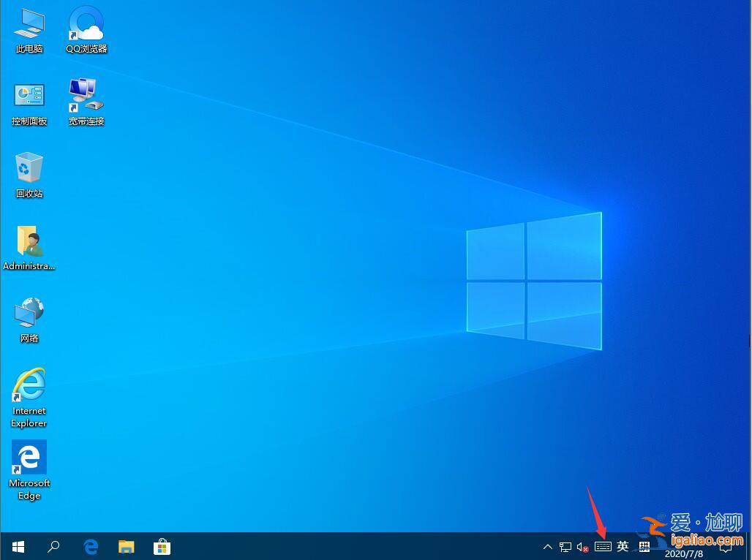Open Windows Search on the taskbar
This screenshot has width=752, height=560.
tap(53, 546)
